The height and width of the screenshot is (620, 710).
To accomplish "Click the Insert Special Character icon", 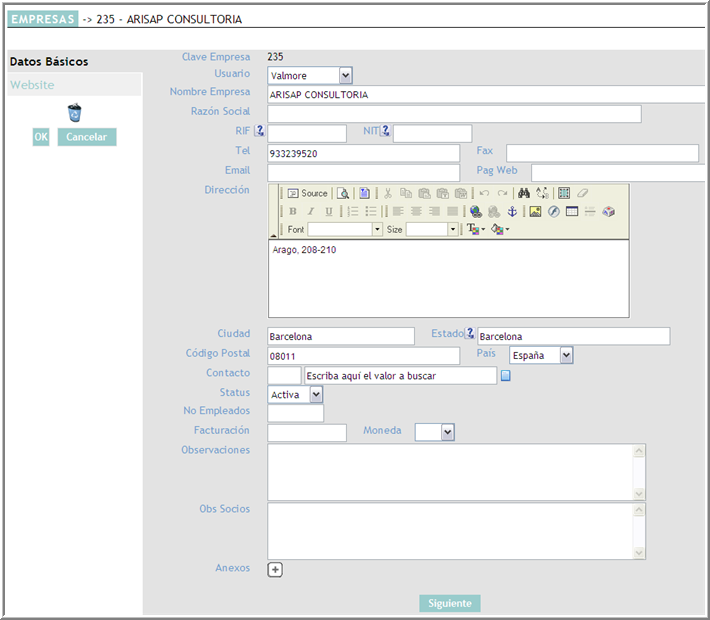I will tap(609, 211).
